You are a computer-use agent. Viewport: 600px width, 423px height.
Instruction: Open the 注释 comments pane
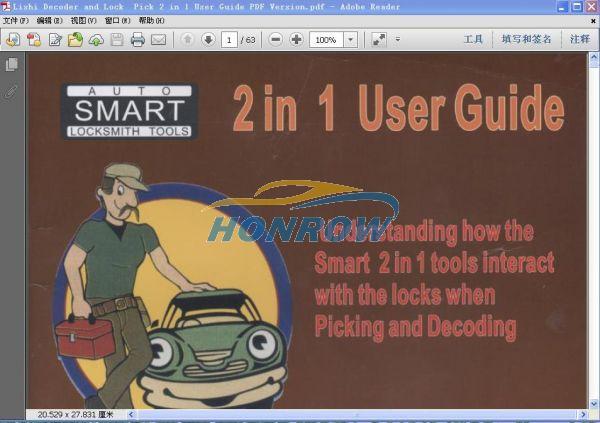[580, 39]
